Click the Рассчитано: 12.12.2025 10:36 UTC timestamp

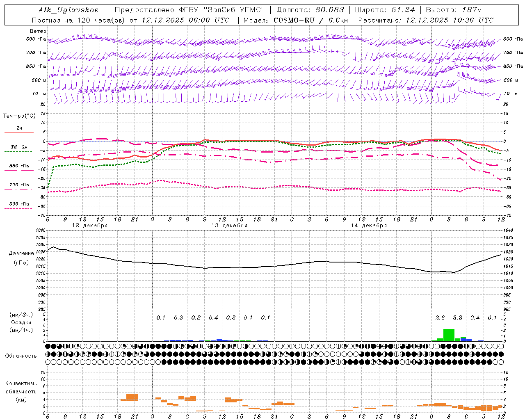coord(426,20)
